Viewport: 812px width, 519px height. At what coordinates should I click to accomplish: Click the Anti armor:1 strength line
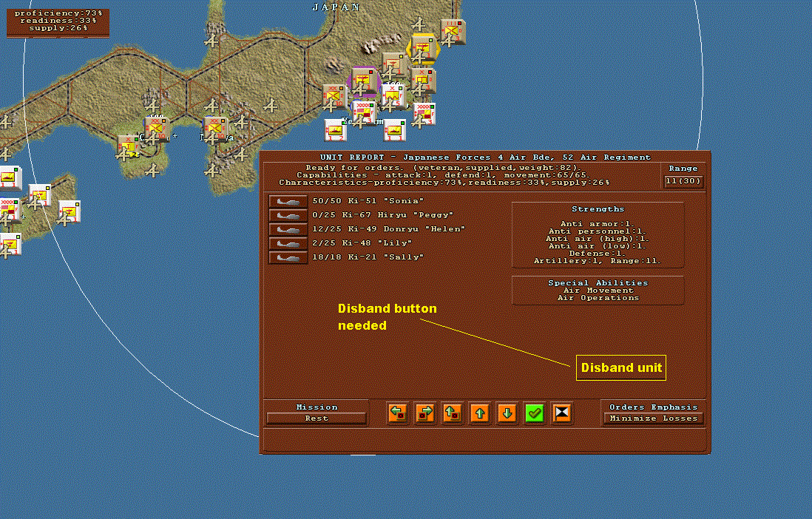(x=598, y=224)
